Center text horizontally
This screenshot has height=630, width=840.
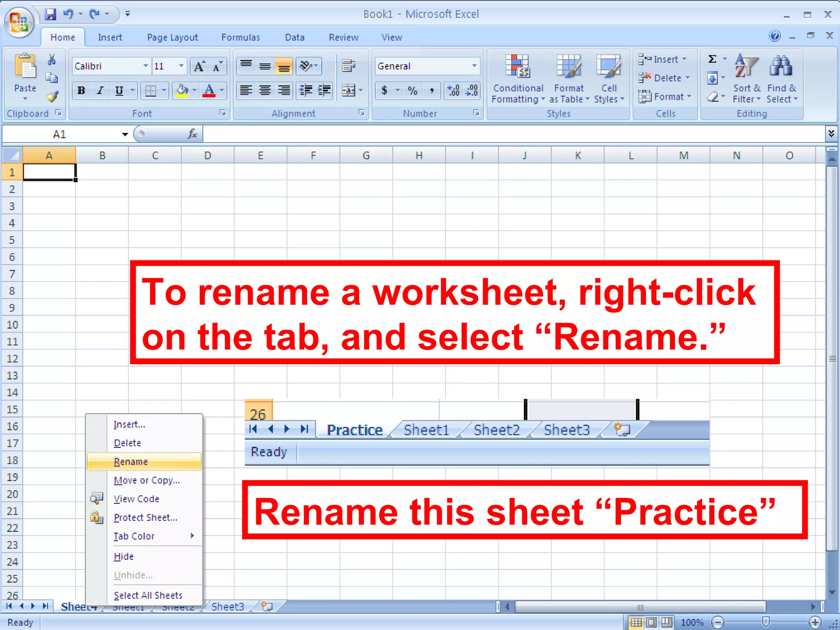pyautogui.click(x=265, y=91)
